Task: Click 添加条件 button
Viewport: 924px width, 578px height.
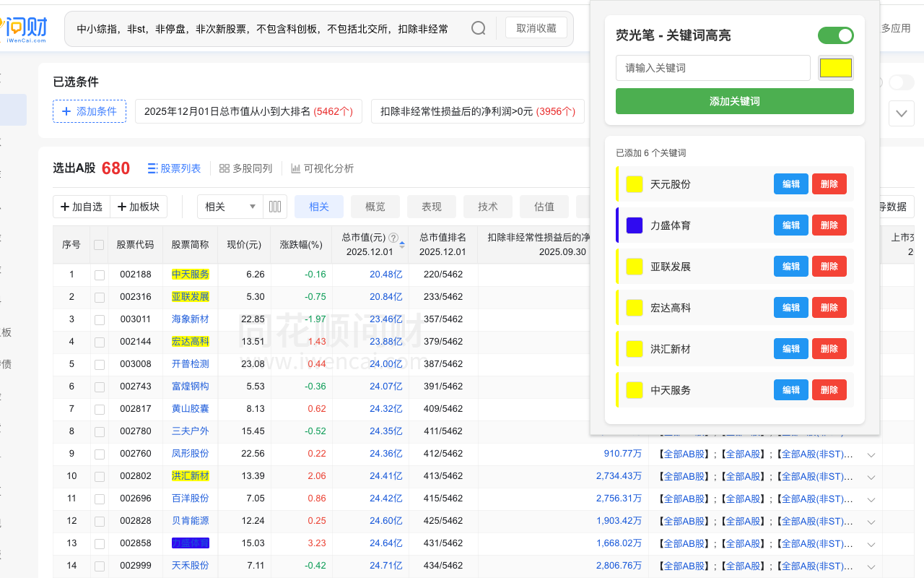Action: [90, 111]
